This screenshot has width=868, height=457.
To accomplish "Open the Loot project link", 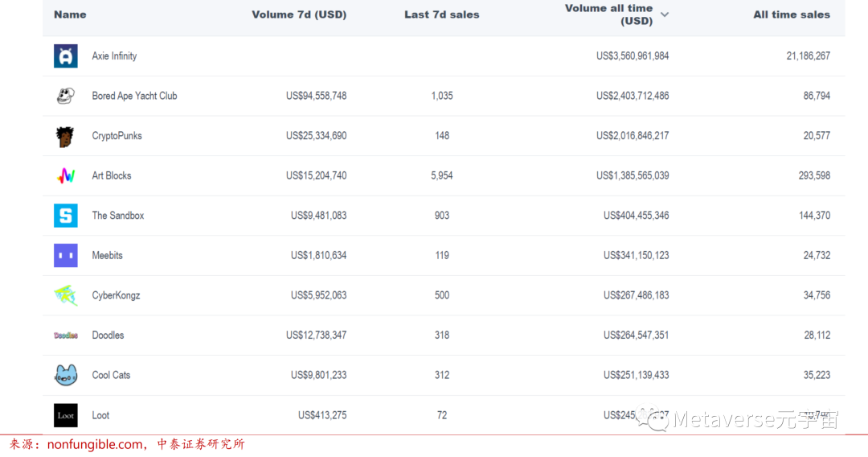I will coord(100,415).
